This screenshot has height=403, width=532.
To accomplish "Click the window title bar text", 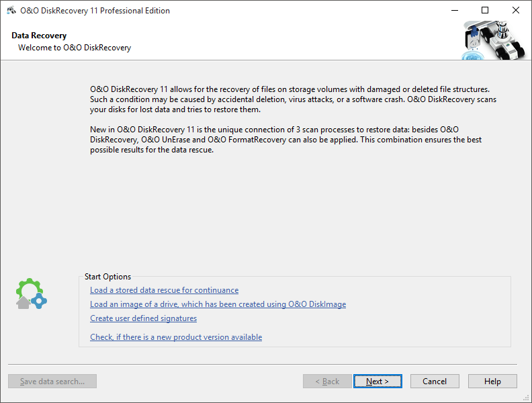I will tap(95, 11).
